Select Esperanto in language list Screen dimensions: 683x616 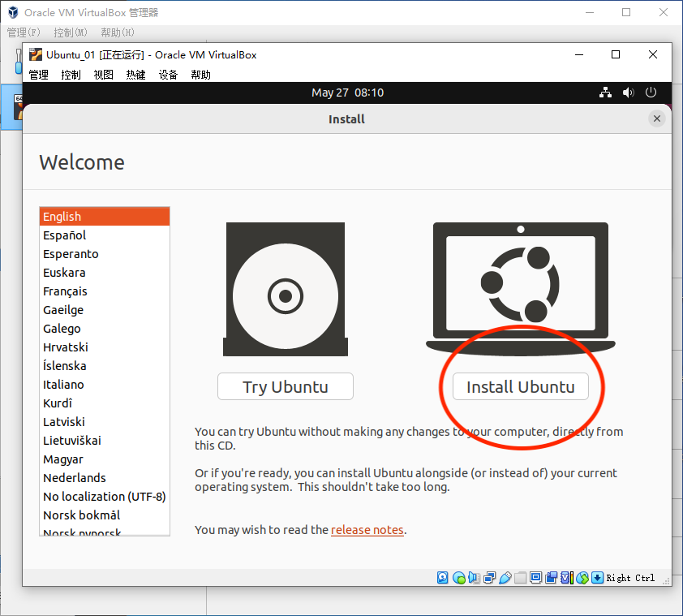pos(105,254)
